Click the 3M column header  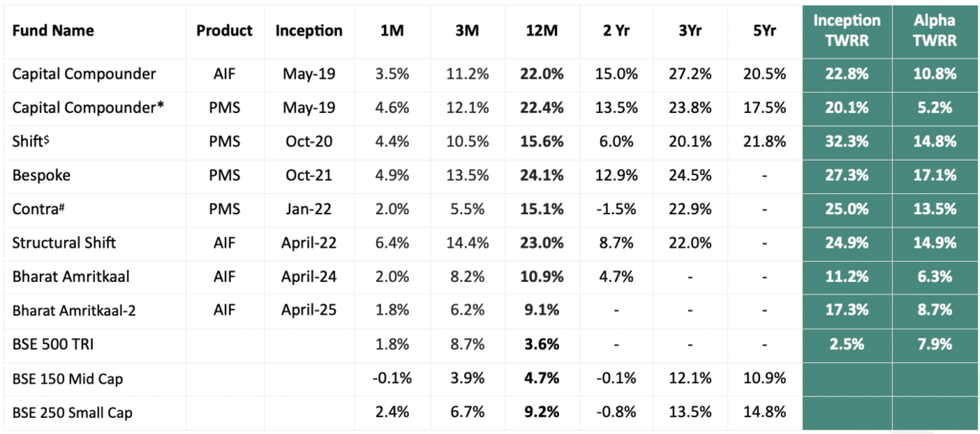click(x=467, y=31)
